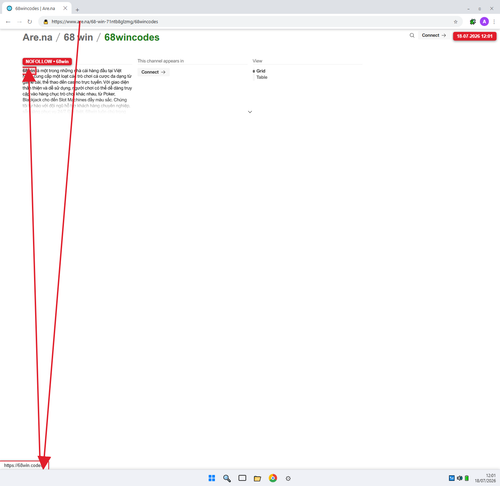Expand channel info with the down chevron
This screenshot has width=500, height=486.
click(x=250, y=112)
